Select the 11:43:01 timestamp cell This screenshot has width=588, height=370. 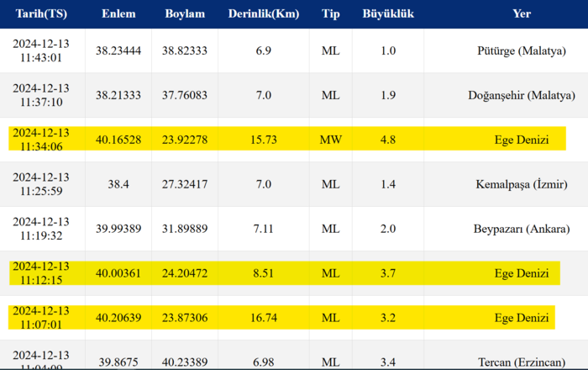[41, 50]
